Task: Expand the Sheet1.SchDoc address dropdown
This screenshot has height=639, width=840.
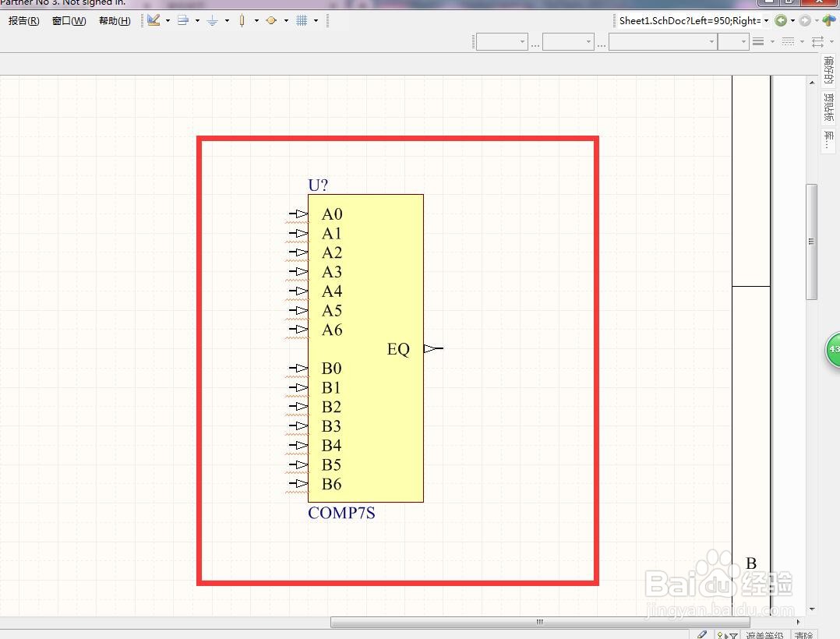Action: pos(767,21)
